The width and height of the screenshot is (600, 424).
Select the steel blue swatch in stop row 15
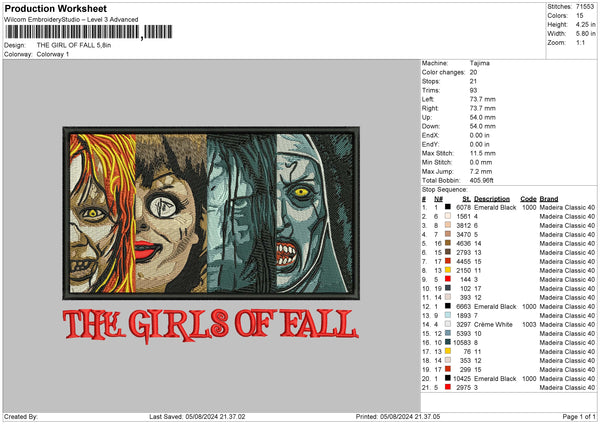point(448,333)
